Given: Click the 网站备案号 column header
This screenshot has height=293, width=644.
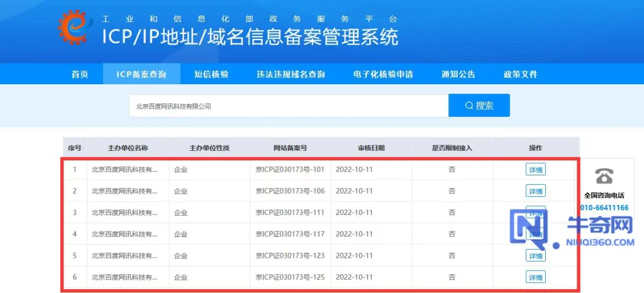Looking at the screenshot, I should coord(290,148).
